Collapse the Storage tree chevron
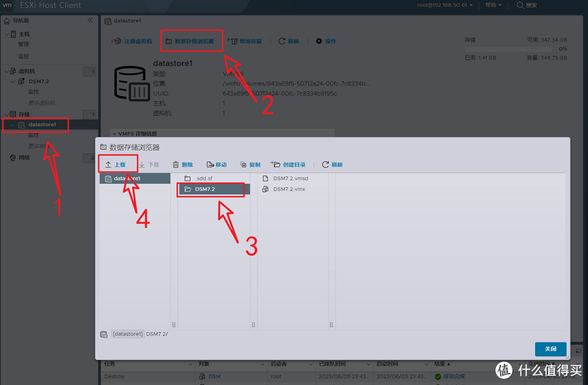 (x=7, y=114)
